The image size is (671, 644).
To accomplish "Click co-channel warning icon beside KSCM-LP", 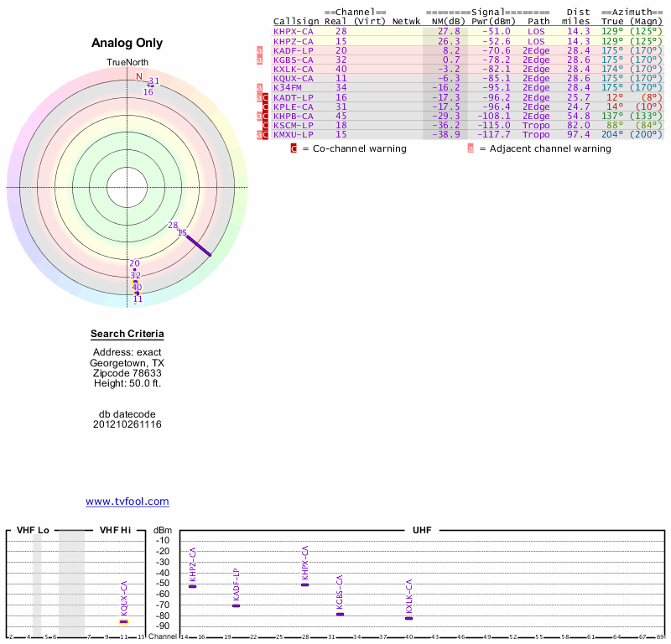I will pos(266,125).
